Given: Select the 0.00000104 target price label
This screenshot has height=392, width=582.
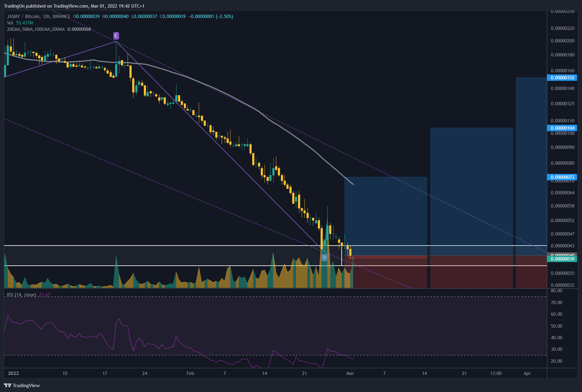Looking at the screenshot, I should coord(562,128).
